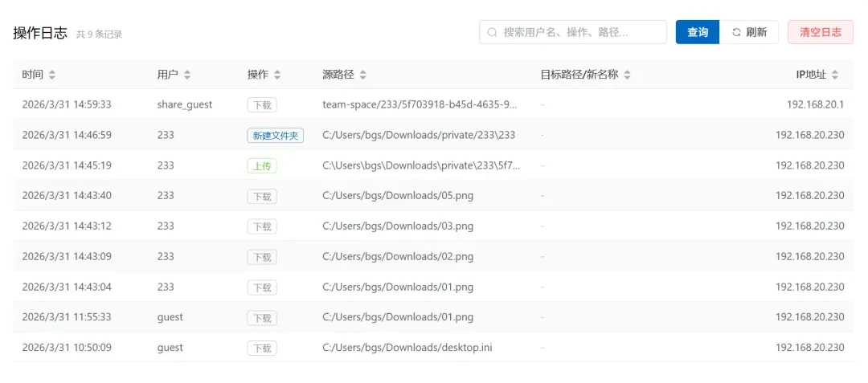Image resolution: width=868 pixels, height=383 pixels.
Task: Sort by 目标路径/新名称 column sort arrows
Action: [627, 75]
